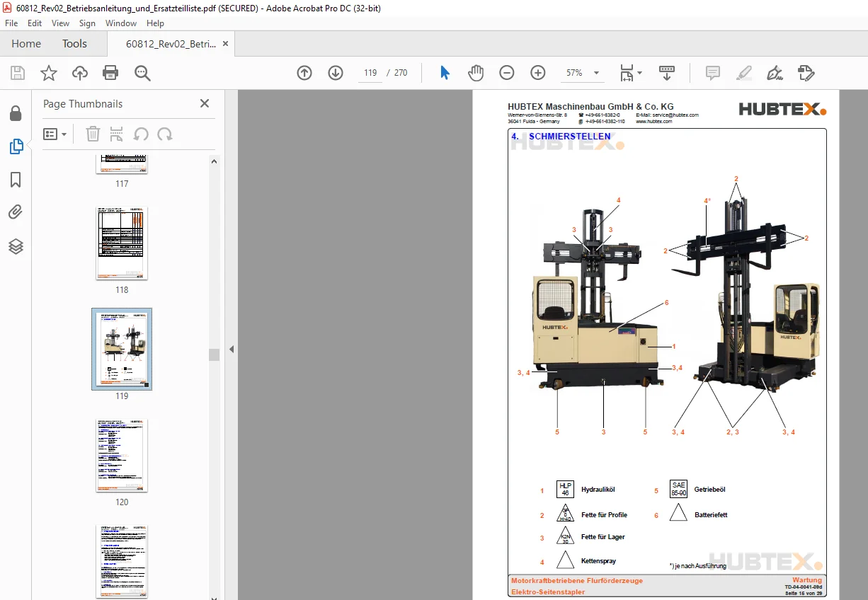Collapse the navigation pane arrow
The image size is (868, 600).
pos(231,349)
